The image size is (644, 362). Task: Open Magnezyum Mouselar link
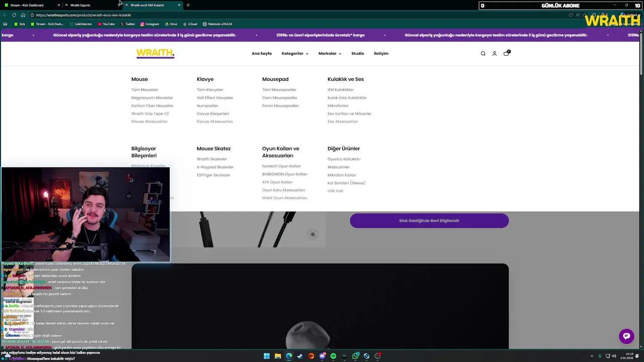(152, 98)
